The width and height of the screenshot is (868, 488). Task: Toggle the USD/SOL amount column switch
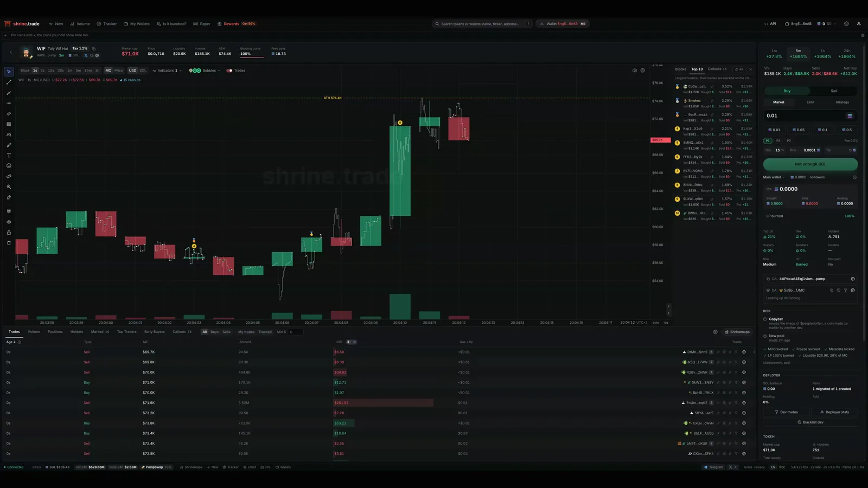[x=350, y=342]
